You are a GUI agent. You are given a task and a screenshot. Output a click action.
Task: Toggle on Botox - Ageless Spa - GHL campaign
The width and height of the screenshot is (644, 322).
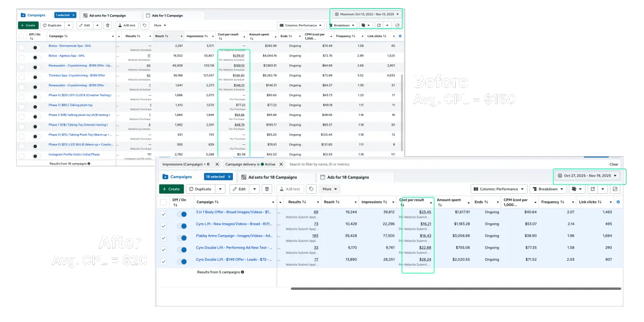[36, 56]
